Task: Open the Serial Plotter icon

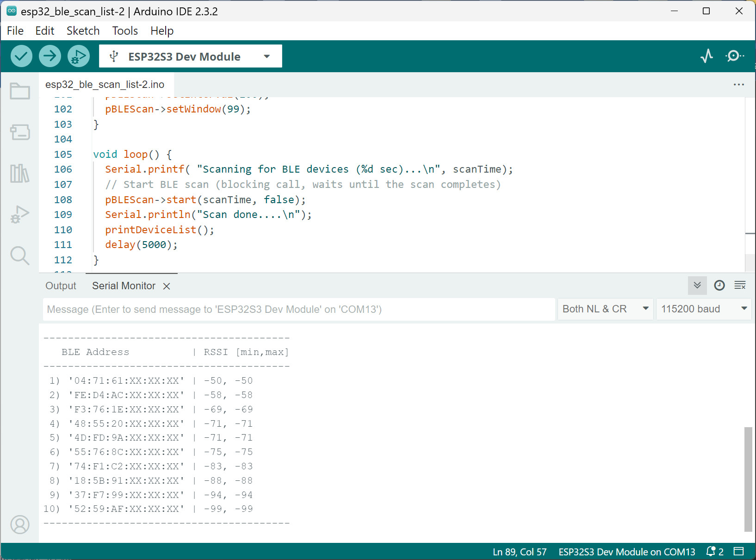Action: click(x=706, y=56)
